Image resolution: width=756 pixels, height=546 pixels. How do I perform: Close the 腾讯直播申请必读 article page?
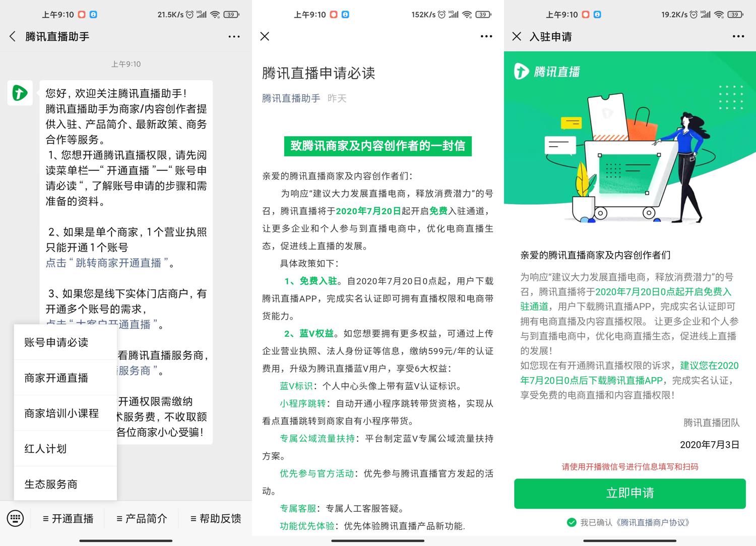coord(265,36)
